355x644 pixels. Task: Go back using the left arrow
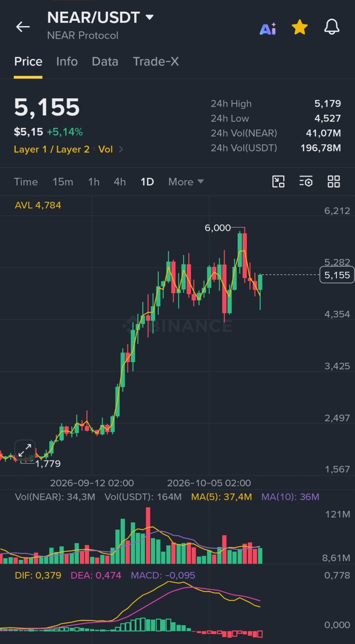(23, 26)
